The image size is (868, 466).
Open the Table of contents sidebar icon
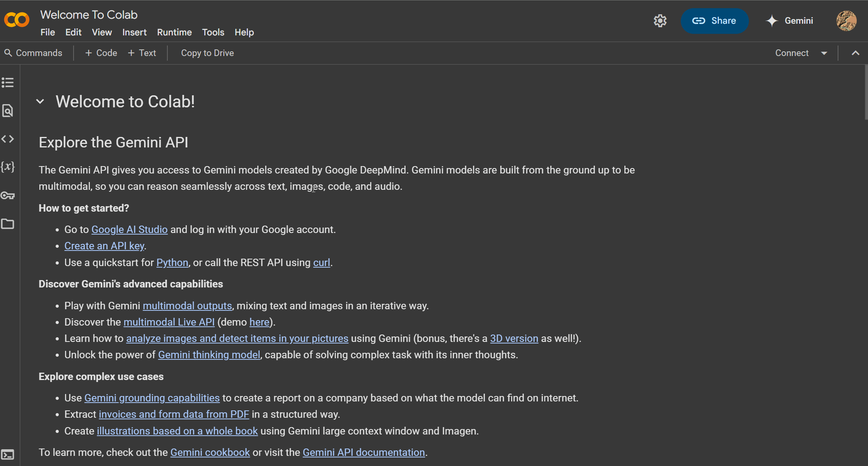coord(8,82)
